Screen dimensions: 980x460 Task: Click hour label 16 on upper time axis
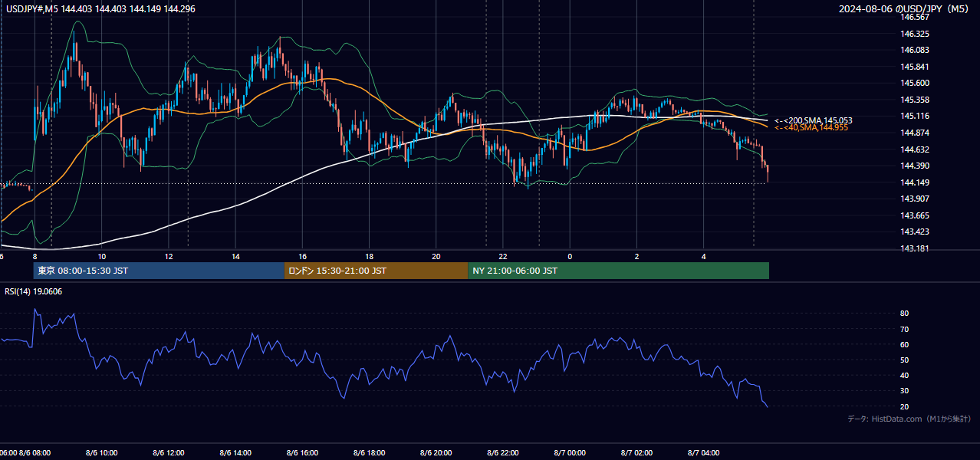tap(302, 256)
